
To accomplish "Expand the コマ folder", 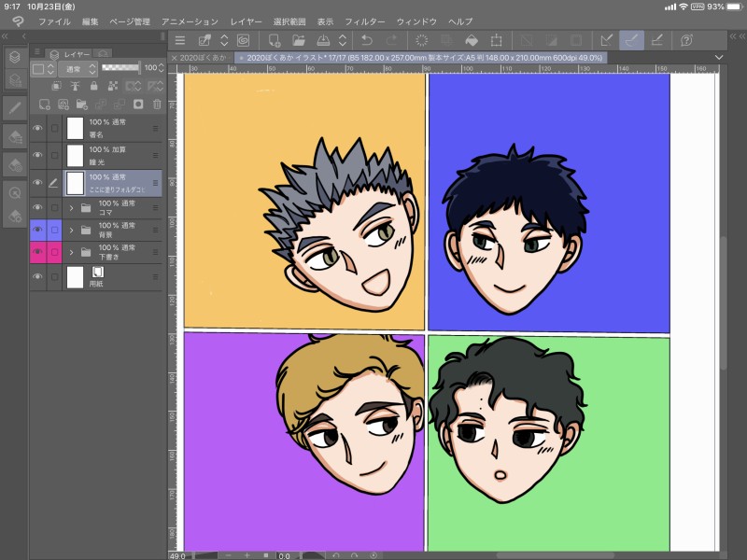I will [72, 208].
